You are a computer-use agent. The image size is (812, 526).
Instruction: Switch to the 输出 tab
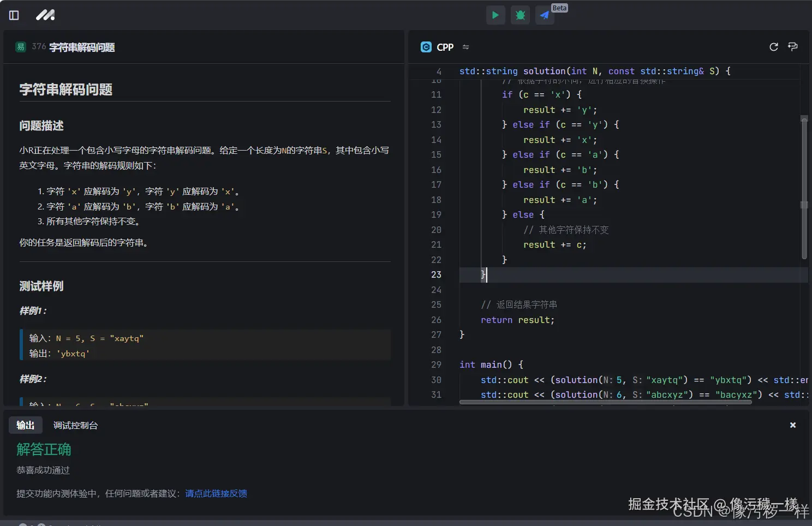[x=26, y=425]
